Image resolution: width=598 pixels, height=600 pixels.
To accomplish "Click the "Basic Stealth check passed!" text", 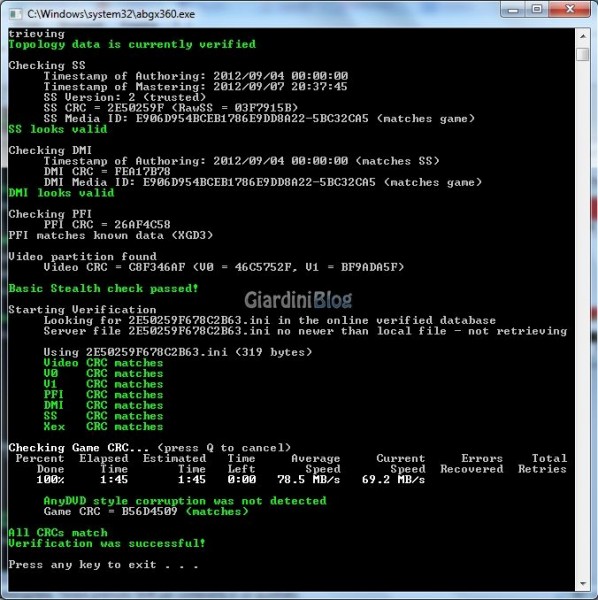I will (x=103, y=288).
